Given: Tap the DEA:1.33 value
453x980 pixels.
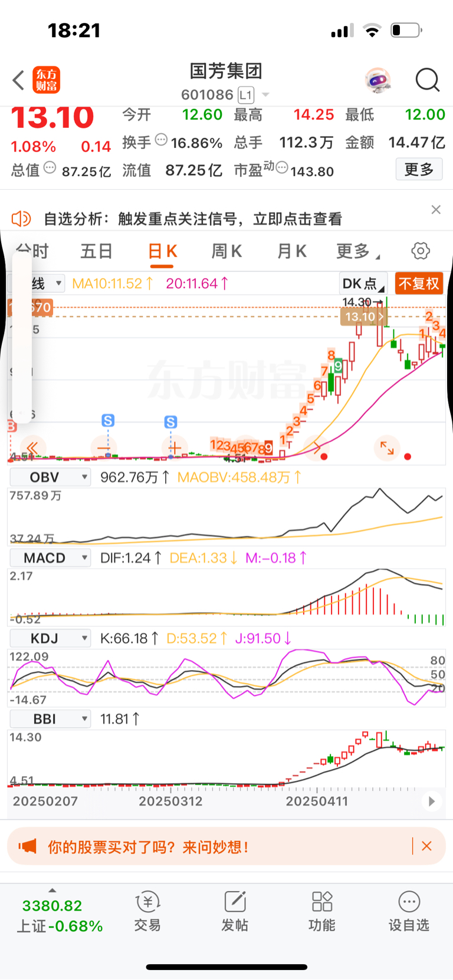Looking at the screenshot, I should (203, 557).
